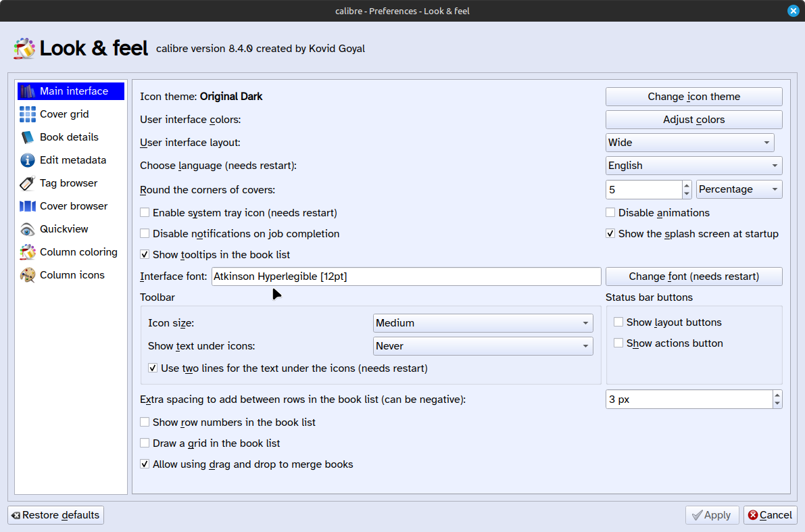Open the toolbar Icon size dropdown

coord(483,323)
